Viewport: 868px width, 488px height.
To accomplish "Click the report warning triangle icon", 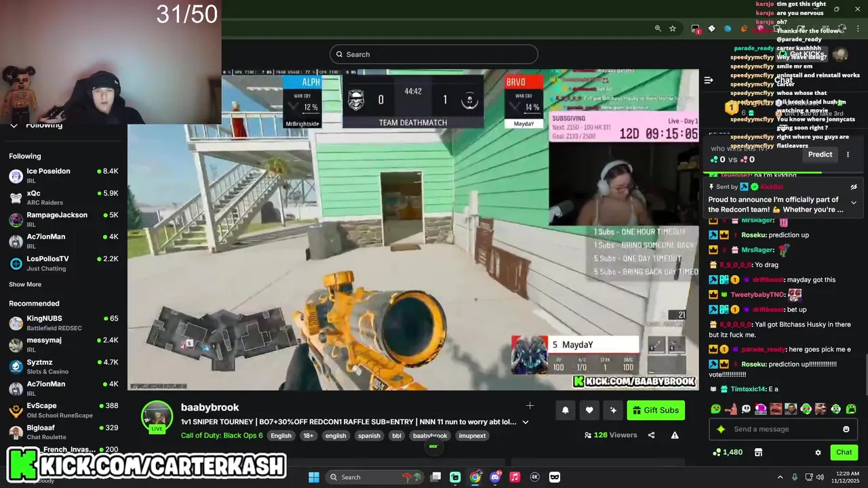I will coord(675,435).
